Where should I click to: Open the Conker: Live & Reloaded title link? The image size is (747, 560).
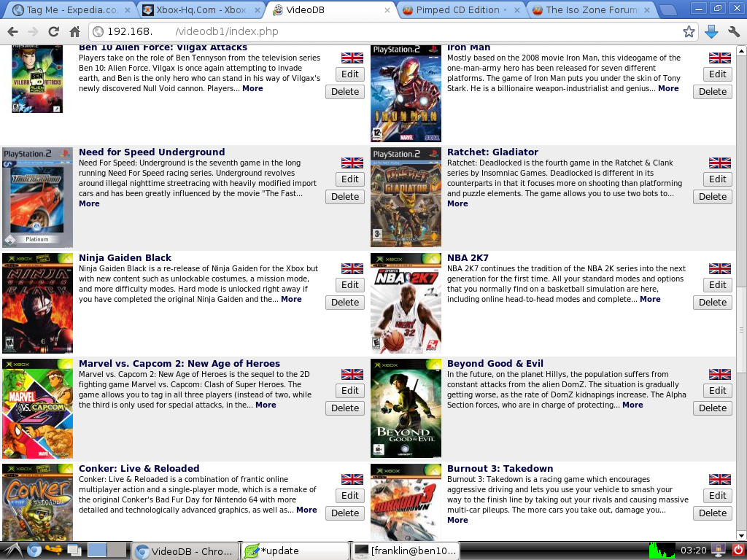coord(139,469)
